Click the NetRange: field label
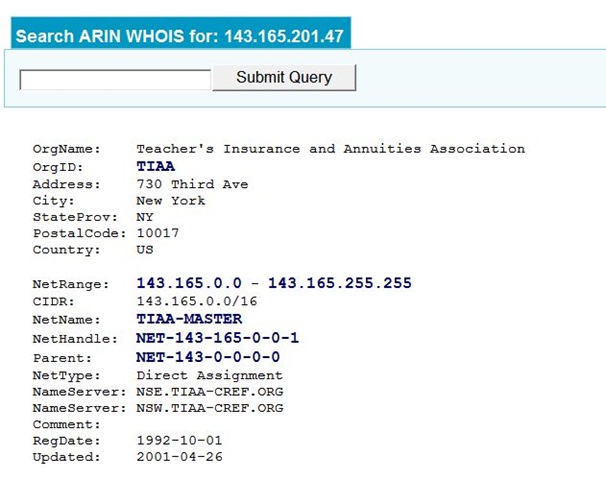The width and height of the screenshot is (606, 480). (x=71, y=284)
